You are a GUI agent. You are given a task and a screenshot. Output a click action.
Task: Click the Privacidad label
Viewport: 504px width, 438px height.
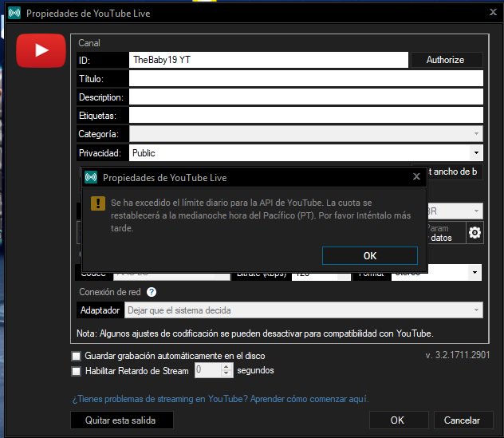100,152
